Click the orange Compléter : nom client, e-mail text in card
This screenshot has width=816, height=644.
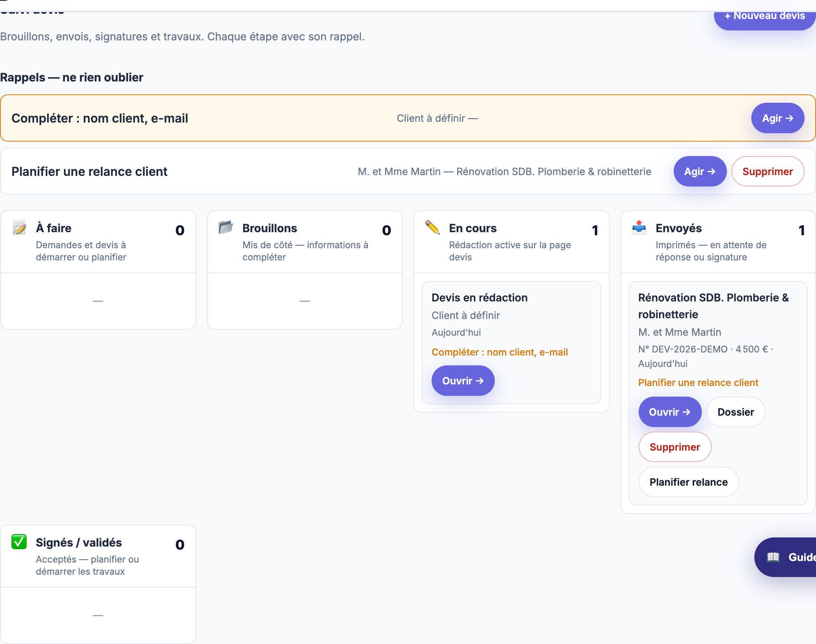pyautogui.click(x=500, y=352)
